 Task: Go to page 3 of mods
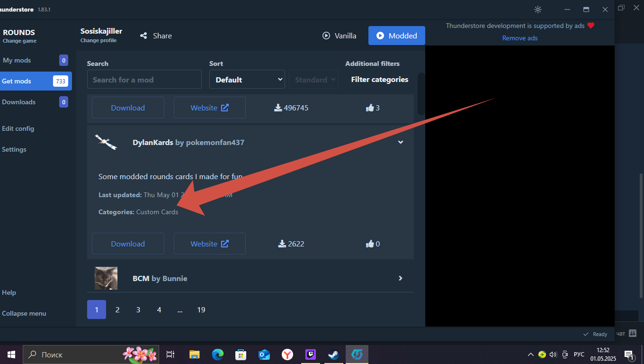pos(138,309)
